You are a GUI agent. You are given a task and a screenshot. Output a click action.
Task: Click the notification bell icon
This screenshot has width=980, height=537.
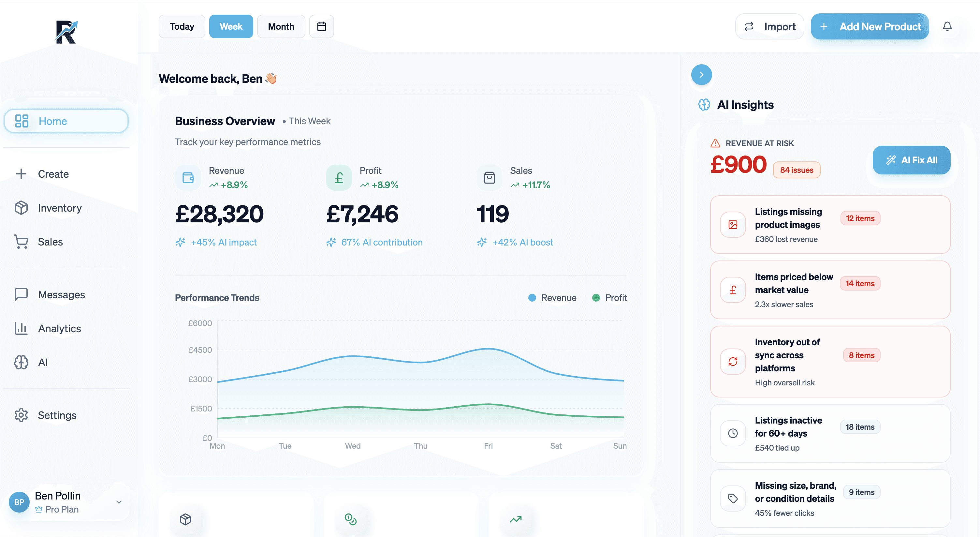[x=947, y=26]
